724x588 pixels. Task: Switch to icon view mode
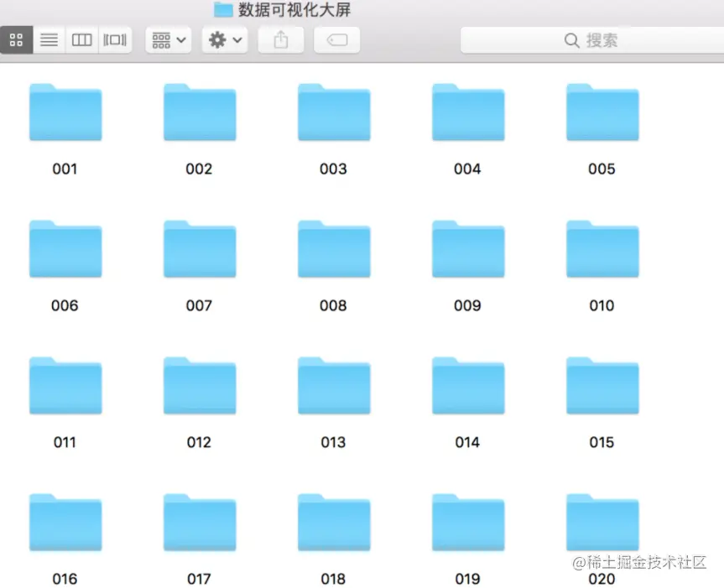[x=16, y=40]
